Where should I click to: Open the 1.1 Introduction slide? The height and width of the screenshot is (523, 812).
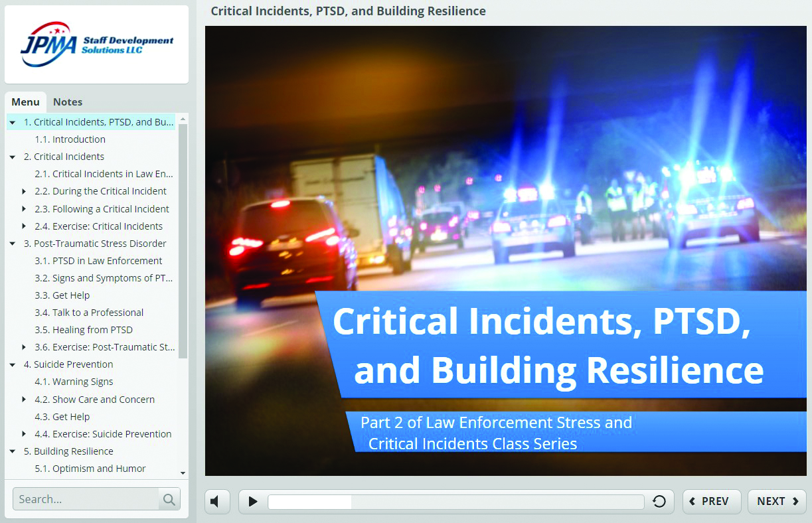tap(78, 139)
